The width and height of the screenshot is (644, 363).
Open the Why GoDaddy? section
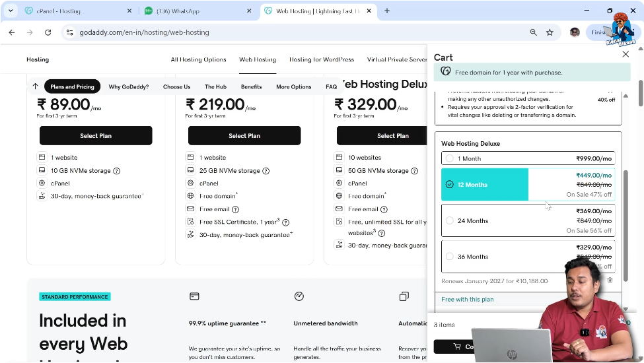(129, 86)
